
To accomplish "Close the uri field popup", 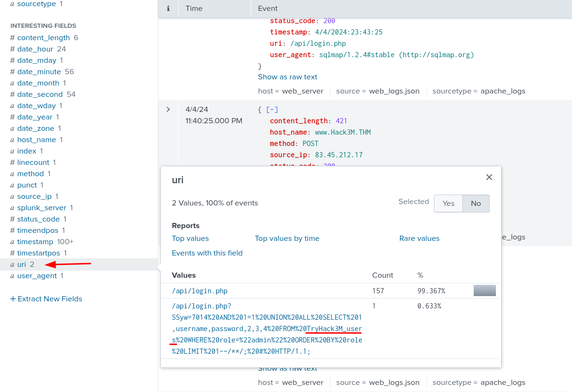I will point(489,177).
